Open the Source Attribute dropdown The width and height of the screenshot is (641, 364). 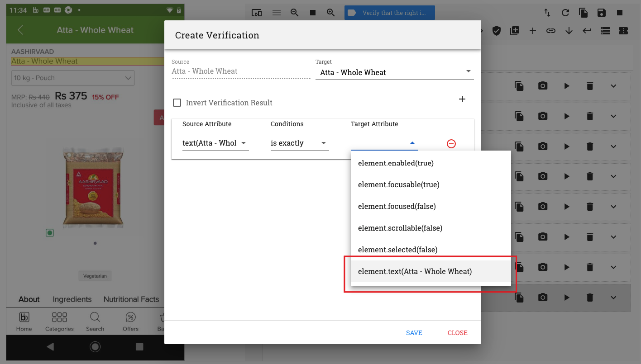pos(215,143)
